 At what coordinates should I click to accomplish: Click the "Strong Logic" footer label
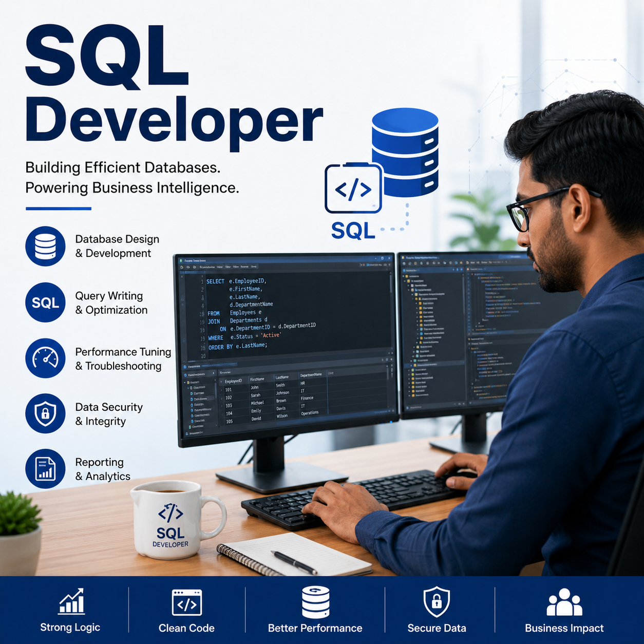pos(70,628)
